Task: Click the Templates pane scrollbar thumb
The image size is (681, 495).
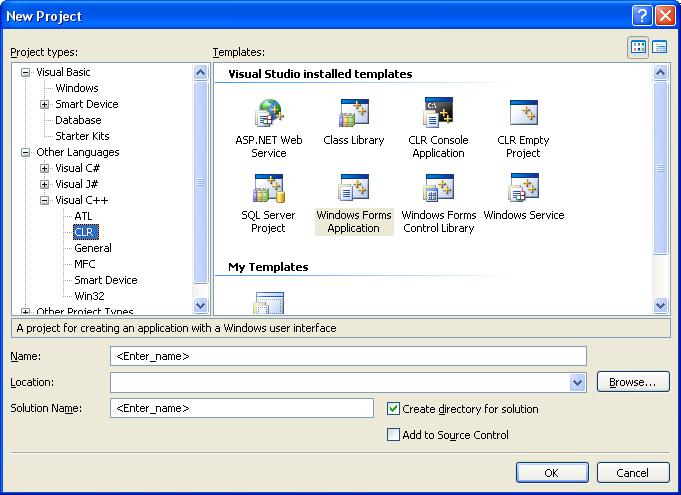Action: point(660,168)
